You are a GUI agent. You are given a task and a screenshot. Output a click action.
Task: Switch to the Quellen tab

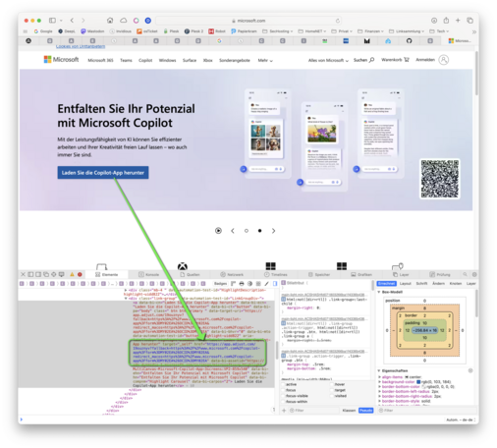pyautogui.click(x=190, y=274)
